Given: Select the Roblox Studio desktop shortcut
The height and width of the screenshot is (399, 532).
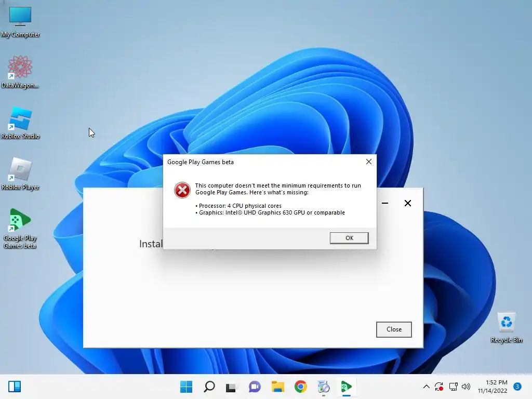Looking at the screenshot, I should point(20,123).
